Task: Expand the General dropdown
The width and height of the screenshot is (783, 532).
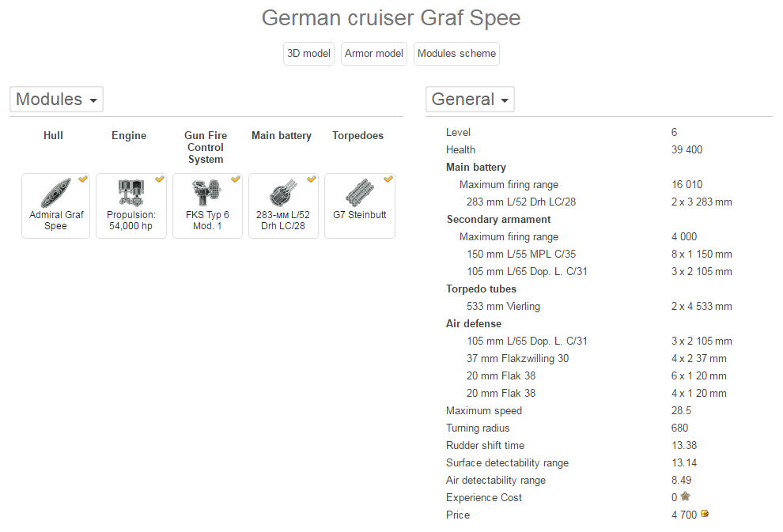Action: pos(470,99)
